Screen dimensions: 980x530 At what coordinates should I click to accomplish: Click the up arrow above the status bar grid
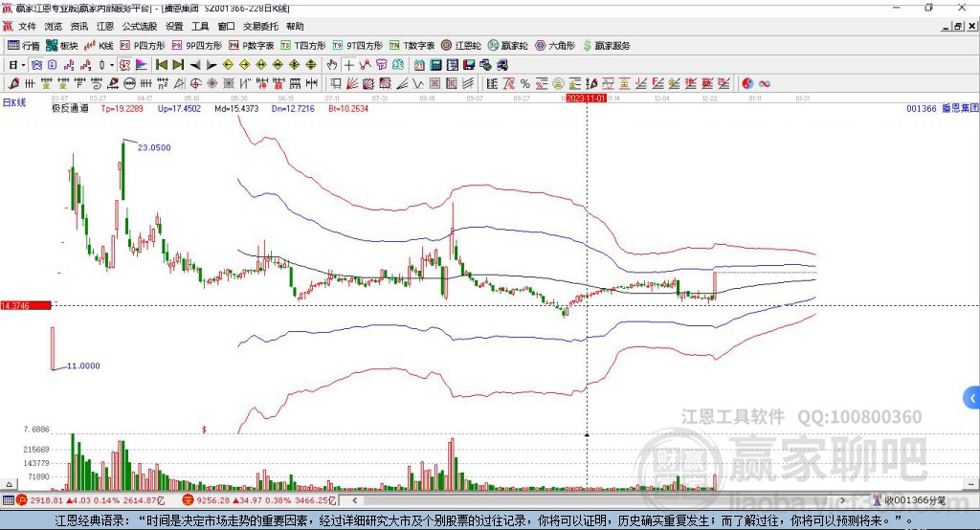pyautogui.click(x=9, y=484)
